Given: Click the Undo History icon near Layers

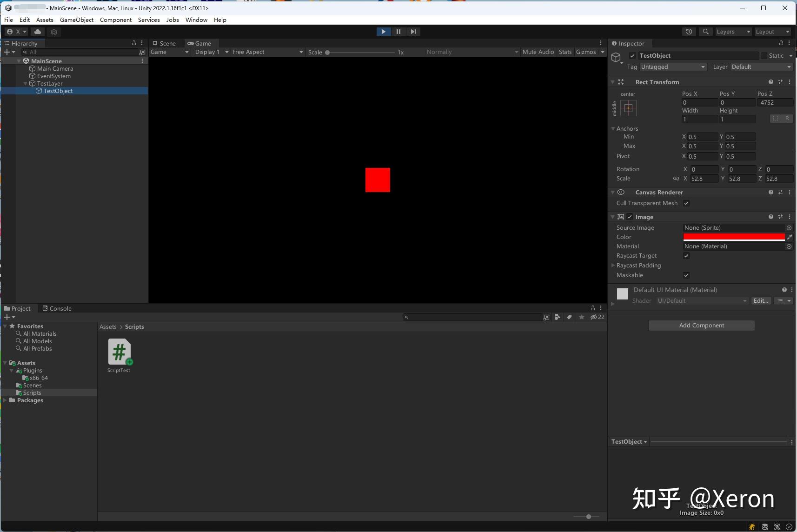Looking at the screenshot, I should (x=689, y=32).
